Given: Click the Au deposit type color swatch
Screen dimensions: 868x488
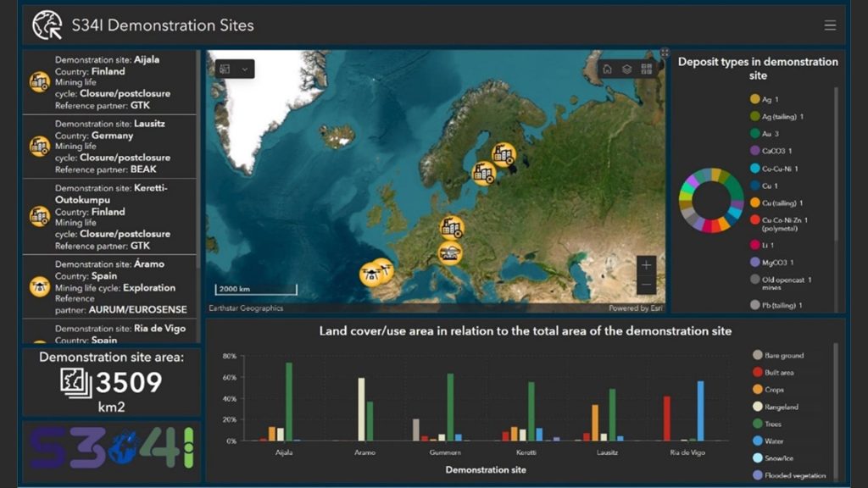Looking at the screenshot, I should click(x=754, y=134).
